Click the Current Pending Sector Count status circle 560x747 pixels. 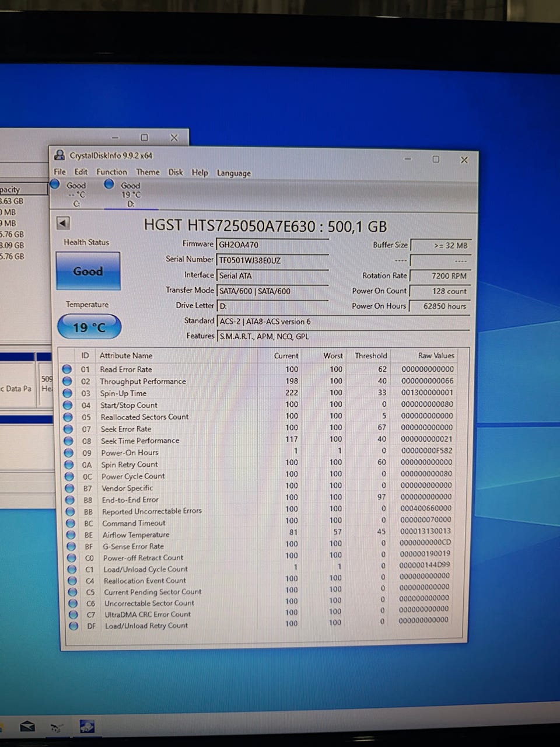click(x=72, y=592)
